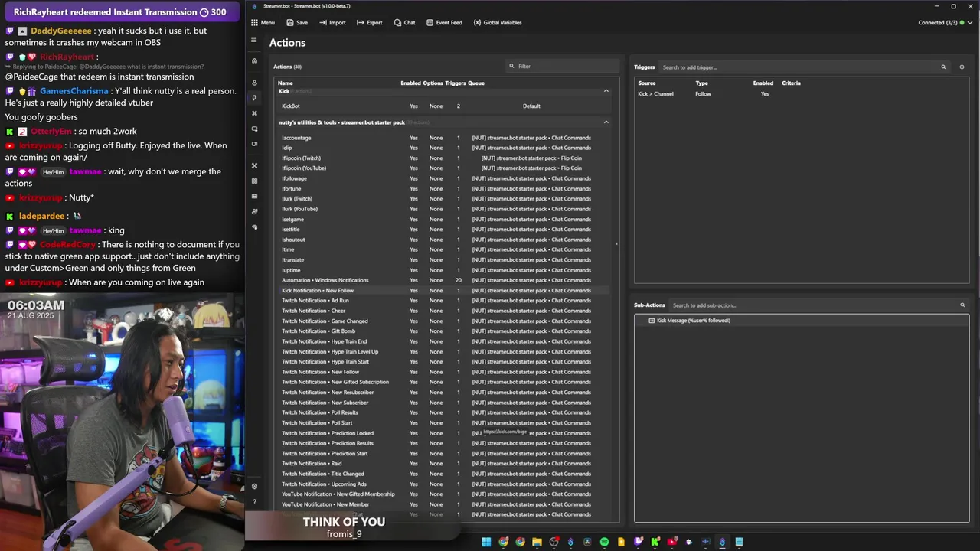Click Save in the top bar
The image size is (980, 551).
coord(297,23)
